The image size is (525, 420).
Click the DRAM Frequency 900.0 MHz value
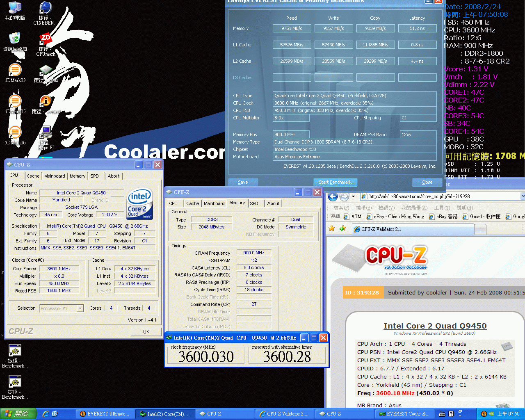[254, 253]
